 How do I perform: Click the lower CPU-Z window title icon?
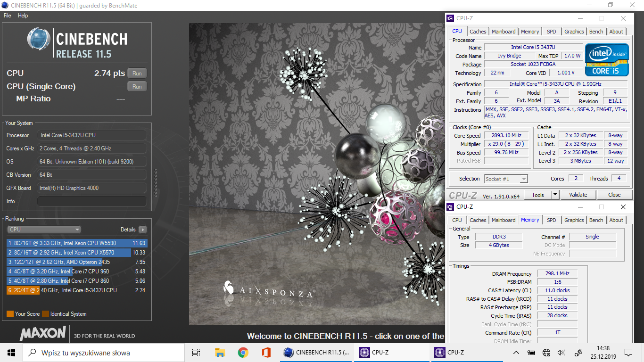(450, 207)
